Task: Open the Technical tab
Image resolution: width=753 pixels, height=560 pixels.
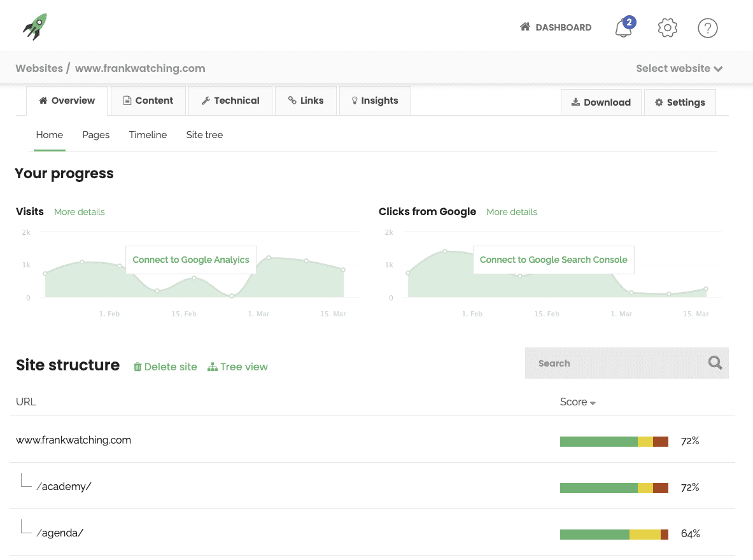Action: tap(230, 101)
